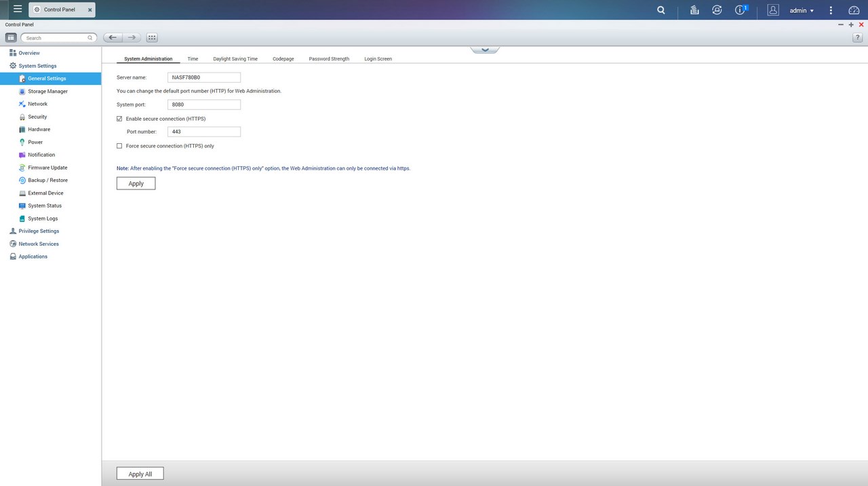Select the System Administration tab
868x486 pixels.
point(148,59)
